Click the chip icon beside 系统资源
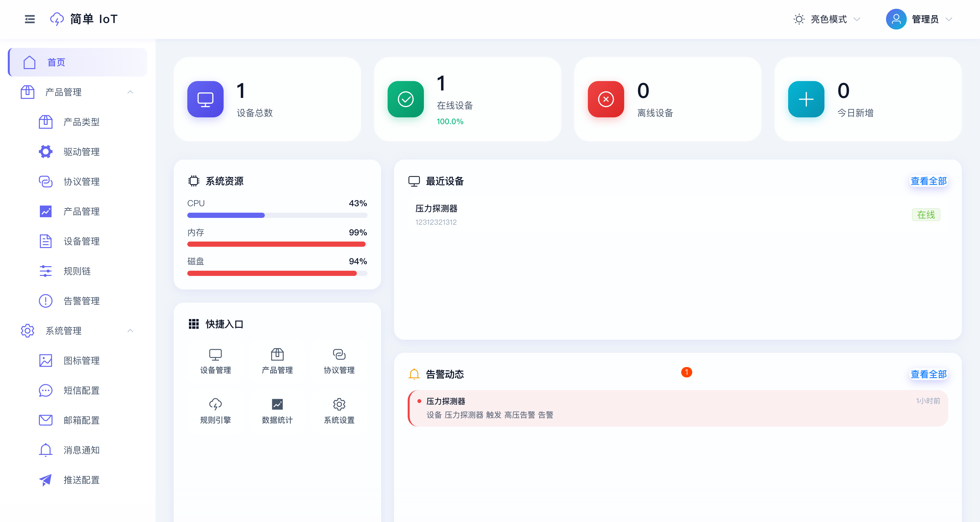The height and width of the screenshot is (522, 980). [x=194, y=181]
